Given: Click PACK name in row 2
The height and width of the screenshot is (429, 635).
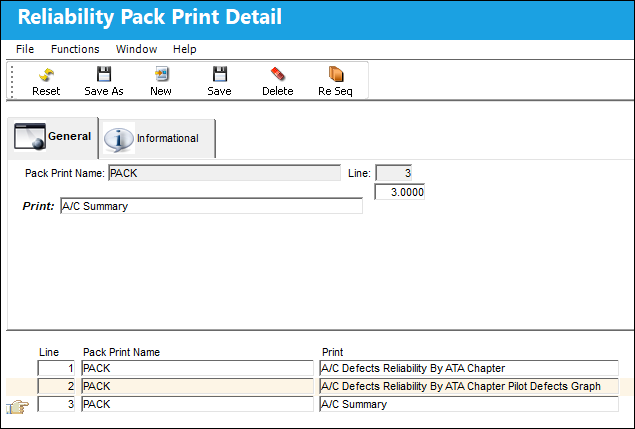Looking at the screenshot, I should pyautogui.click(x=197, y=386).
